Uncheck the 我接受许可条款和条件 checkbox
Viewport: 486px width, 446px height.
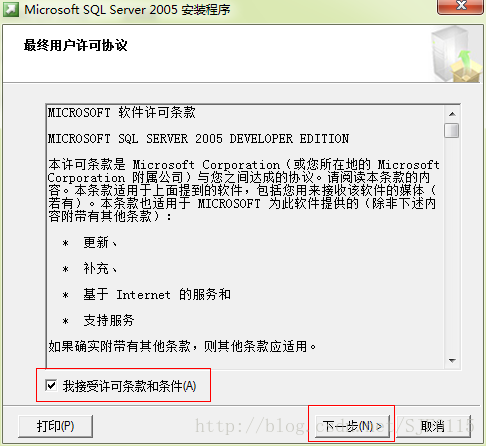pyautogui.click(x=51, y=385)
